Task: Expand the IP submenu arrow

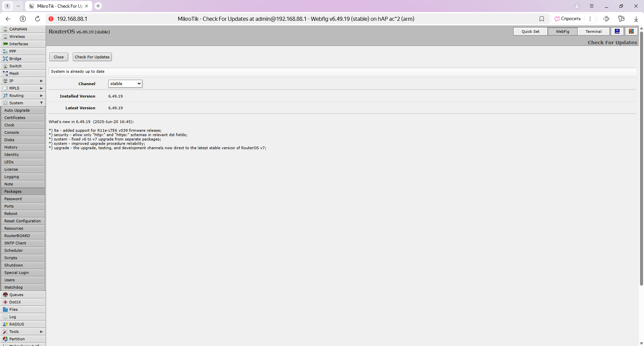Action: pos(41,81)
